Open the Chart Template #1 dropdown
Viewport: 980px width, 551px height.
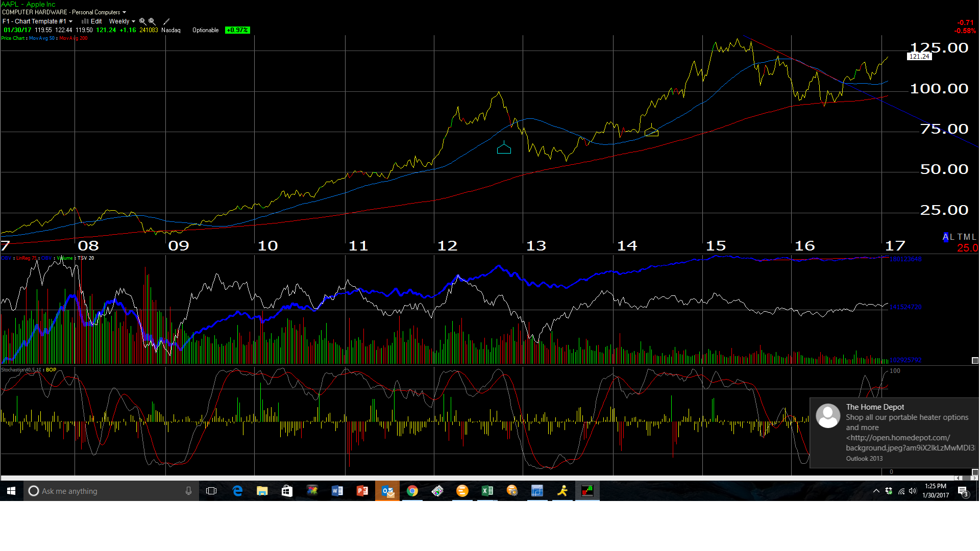tap(37, 21)
